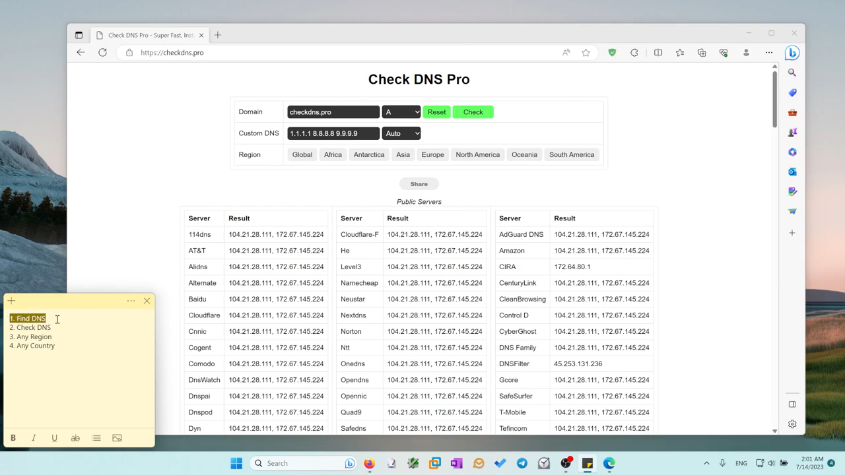Close the sticky note
Viewport: 845px width, 475px height.
pos(147,301)
